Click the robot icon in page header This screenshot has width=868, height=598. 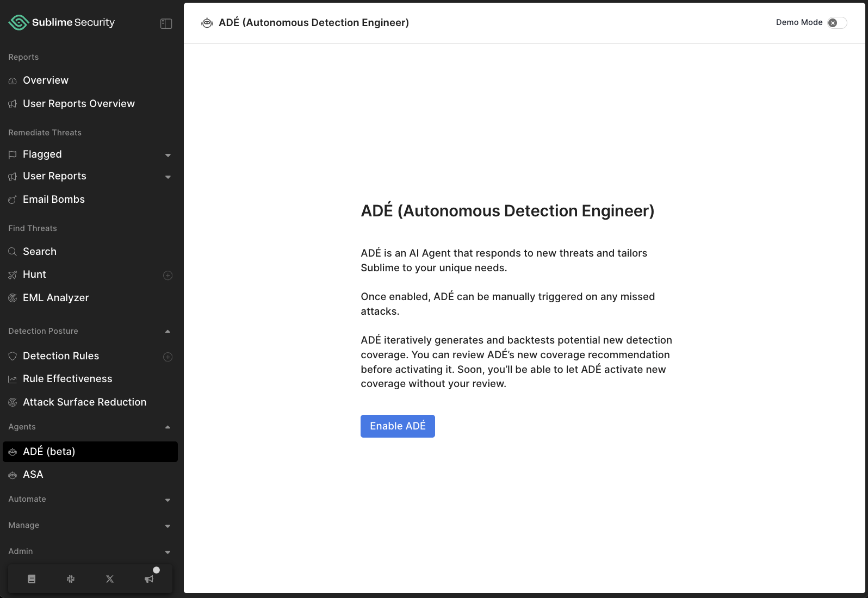pyautogui.click(x=207, y=23)
